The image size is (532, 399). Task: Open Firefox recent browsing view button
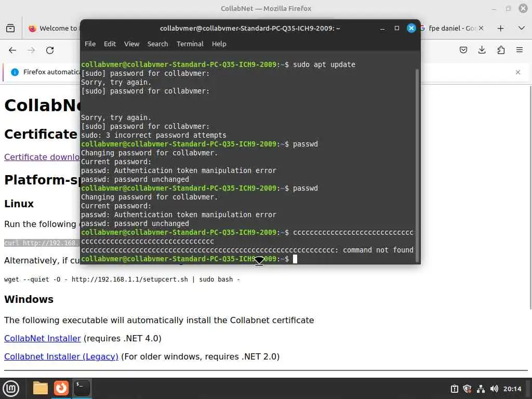[10, 28]
